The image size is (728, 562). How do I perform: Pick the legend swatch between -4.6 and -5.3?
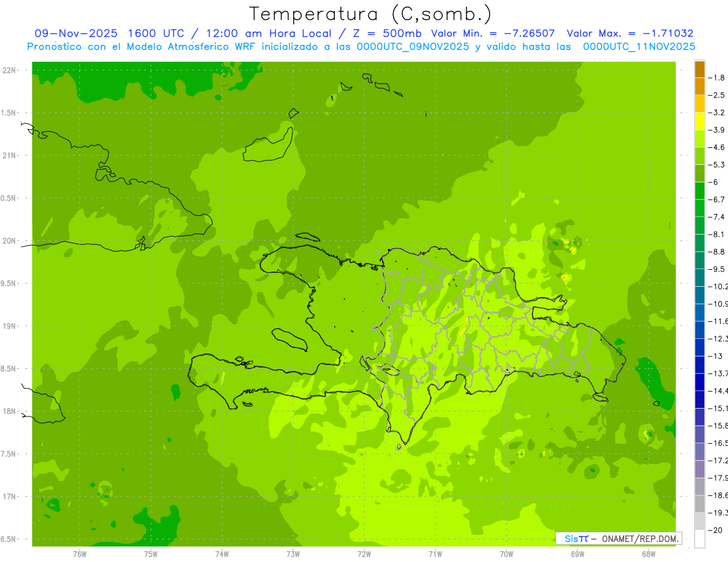[x=699, y=156]
